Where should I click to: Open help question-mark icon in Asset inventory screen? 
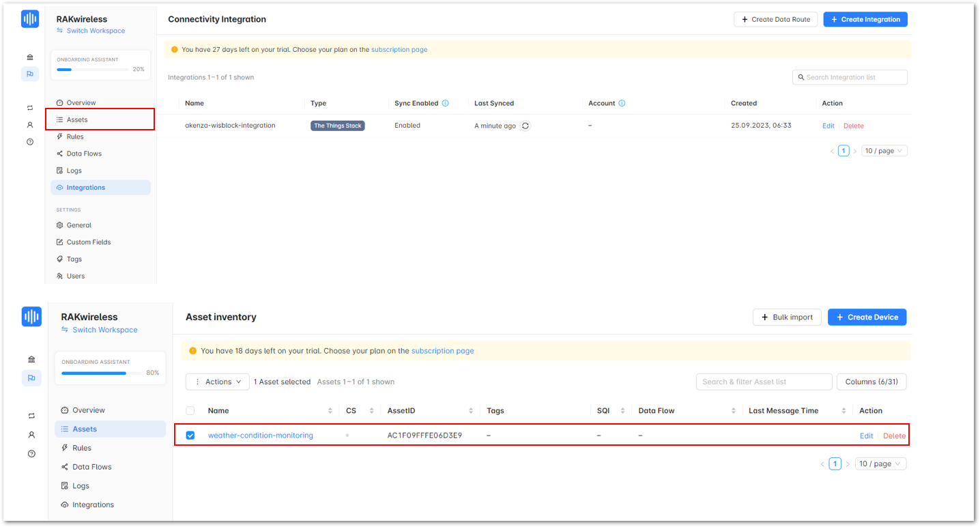point(31,453)
